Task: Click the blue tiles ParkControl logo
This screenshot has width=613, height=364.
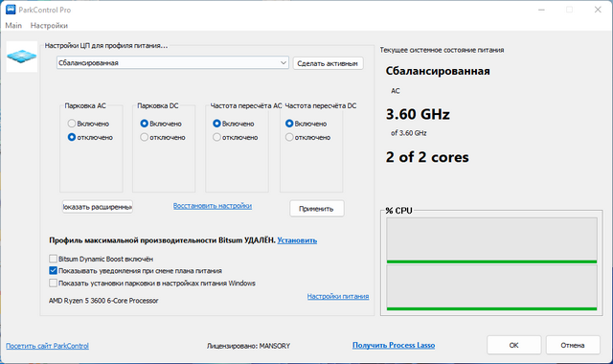Action: (x=22, y=57)
